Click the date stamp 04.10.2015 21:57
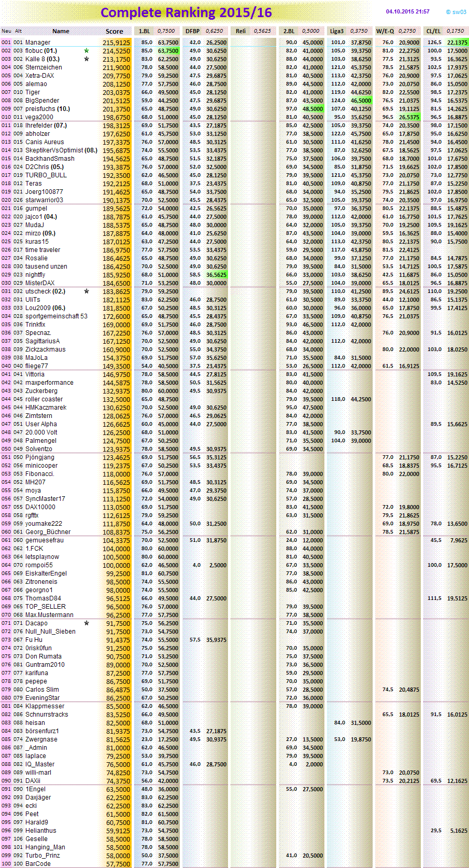 [x=408, y=11]
